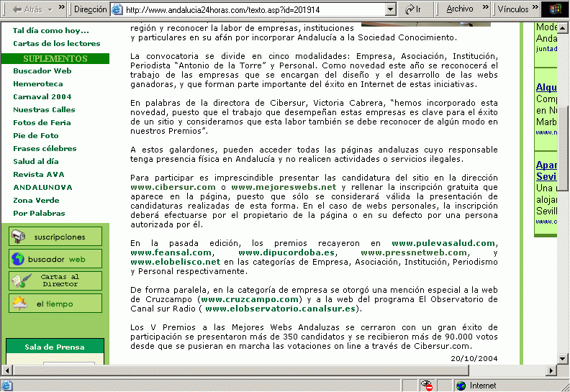This screenshot has height=392, width=570.
Task: Expand the Vínculos overflow chevron
Action: pyautogui.click(x=535, y=7)
